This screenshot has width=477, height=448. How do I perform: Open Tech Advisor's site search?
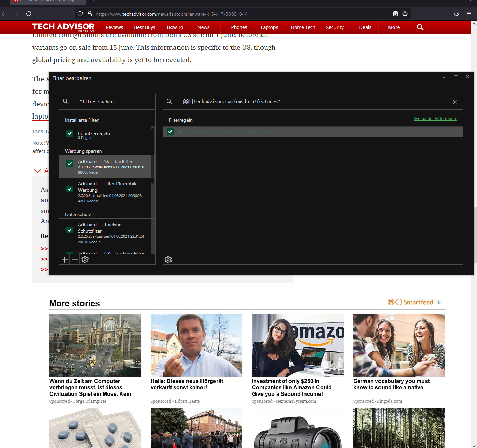(420, 27)
